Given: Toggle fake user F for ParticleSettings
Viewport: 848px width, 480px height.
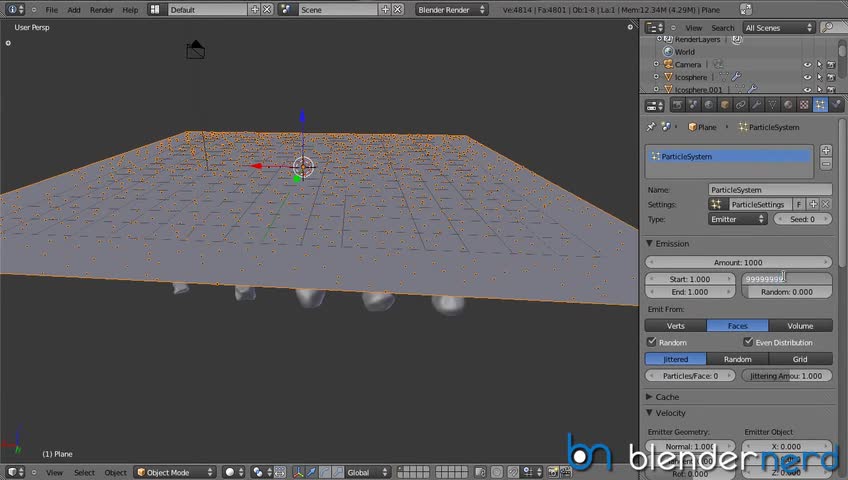Looking at the screenshot, I should 799,204.
